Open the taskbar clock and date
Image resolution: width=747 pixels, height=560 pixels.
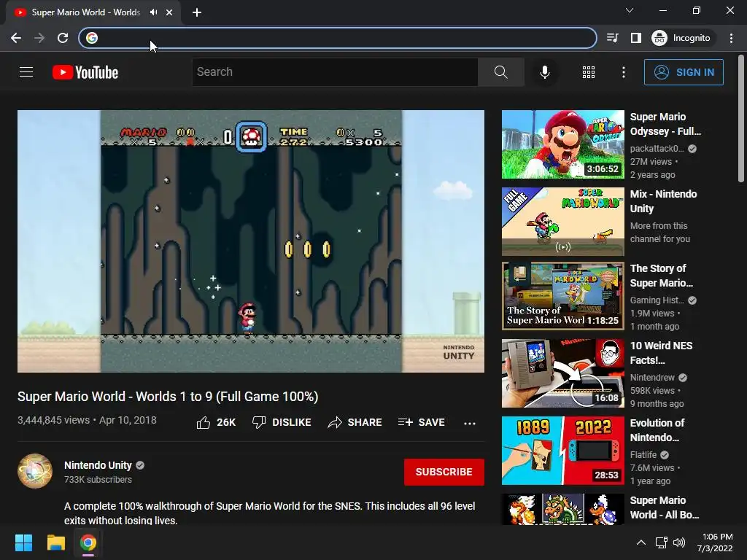click(715, 542)
